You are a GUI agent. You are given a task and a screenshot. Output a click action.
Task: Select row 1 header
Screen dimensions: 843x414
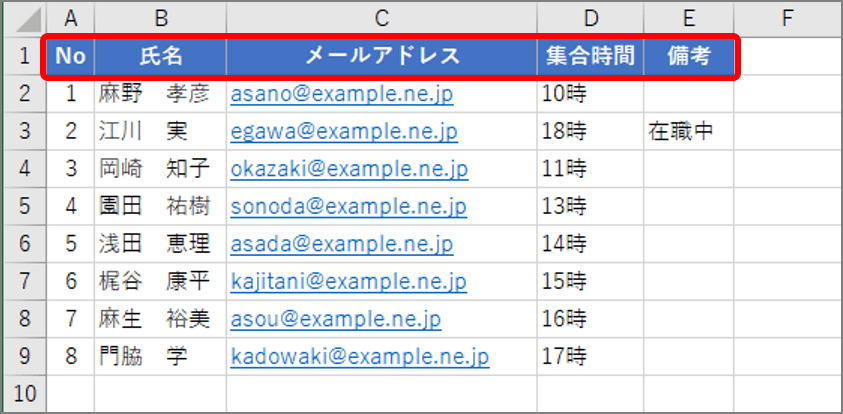coord(24,56)
